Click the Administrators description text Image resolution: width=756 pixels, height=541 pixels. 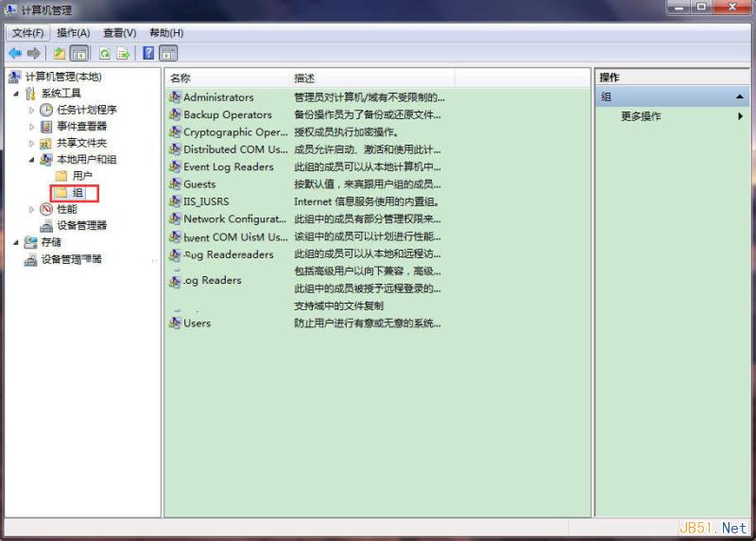tap(369, 97)
